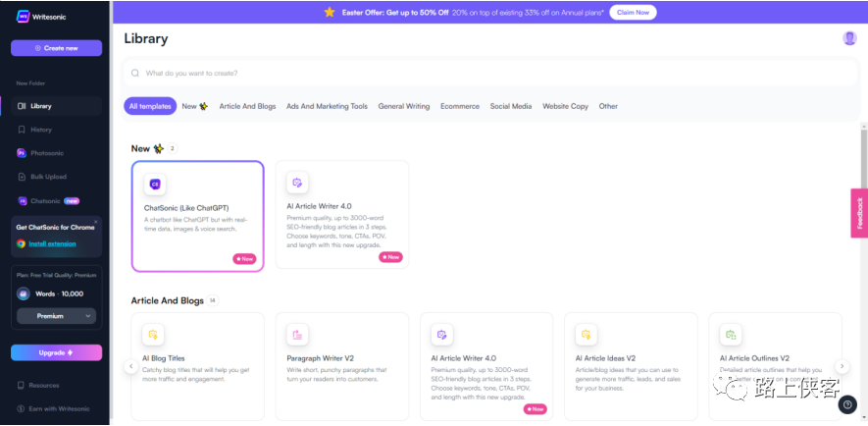The image size is (868, 426).
Task: Click the Library book icon
Action: pyautogui.click(x=22, y=106)
